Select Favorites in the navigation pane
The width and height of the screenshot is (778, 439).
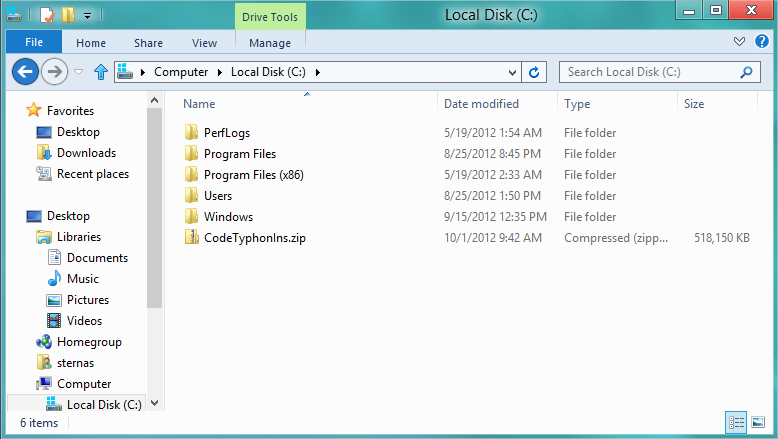coord(70,111)
